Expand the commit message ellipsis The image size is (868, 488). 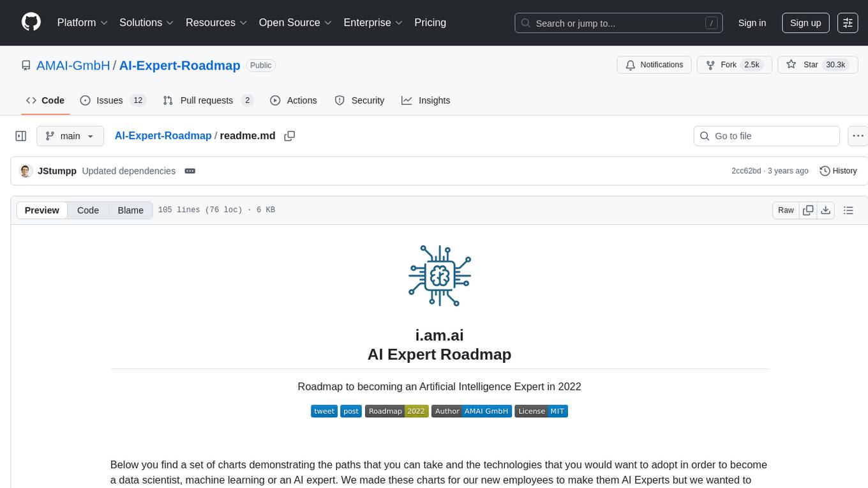pos(190,171)
